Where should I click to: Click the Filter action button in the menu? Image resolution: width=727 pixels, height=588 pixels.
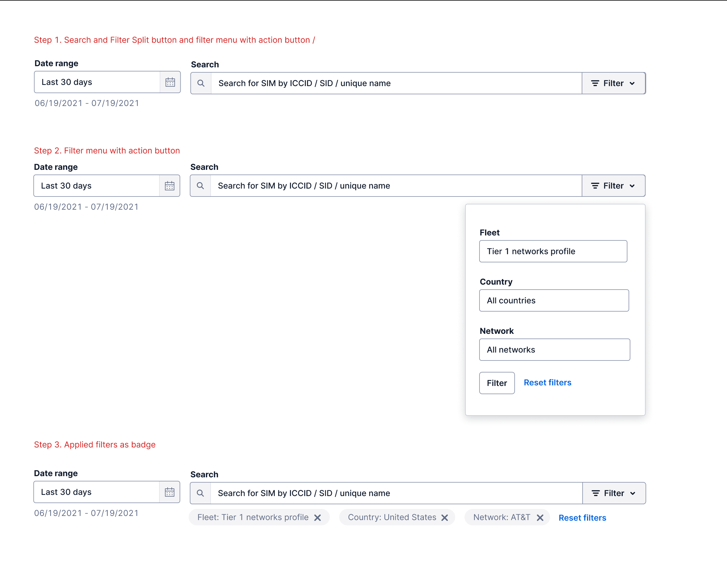(x=497, y=383)
